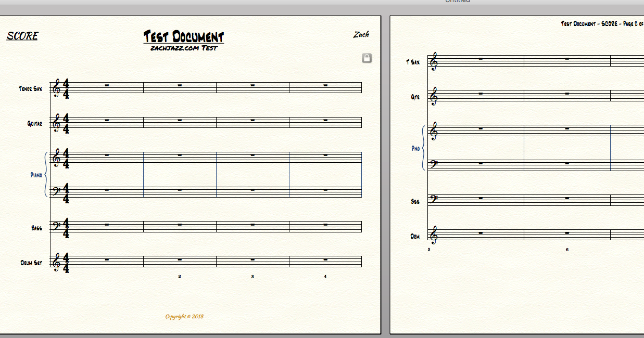
Task: Click the lock icon above the first system
Action: click(x=367, y=58)
